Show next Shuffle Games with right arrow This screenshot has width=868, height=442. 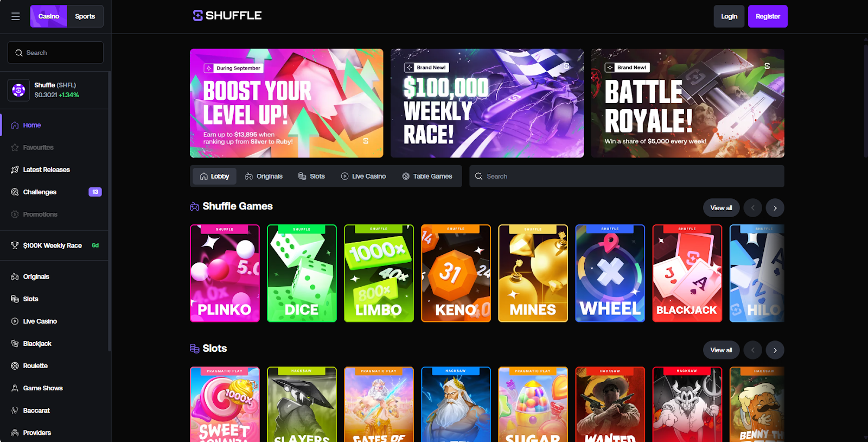775,208
